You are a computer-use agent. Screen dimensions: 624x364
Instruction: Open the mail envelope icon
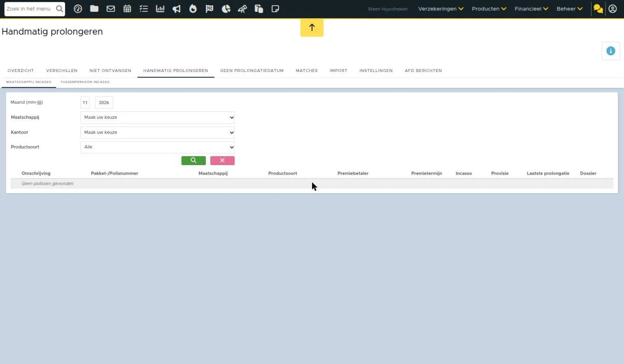pos(110,9)
